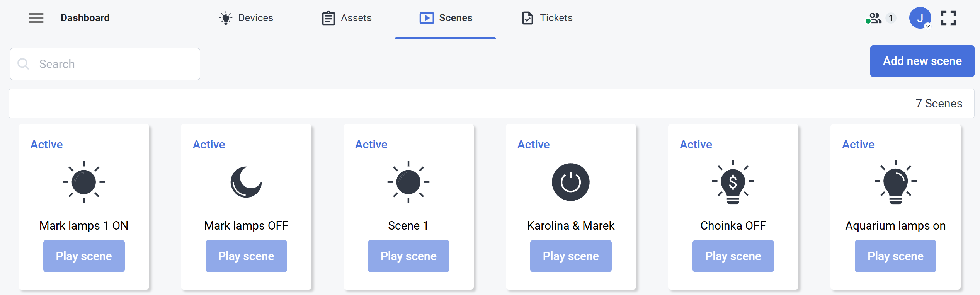
Task: Open the hamburger navigation menu
Action: click(x=36, y=18)
